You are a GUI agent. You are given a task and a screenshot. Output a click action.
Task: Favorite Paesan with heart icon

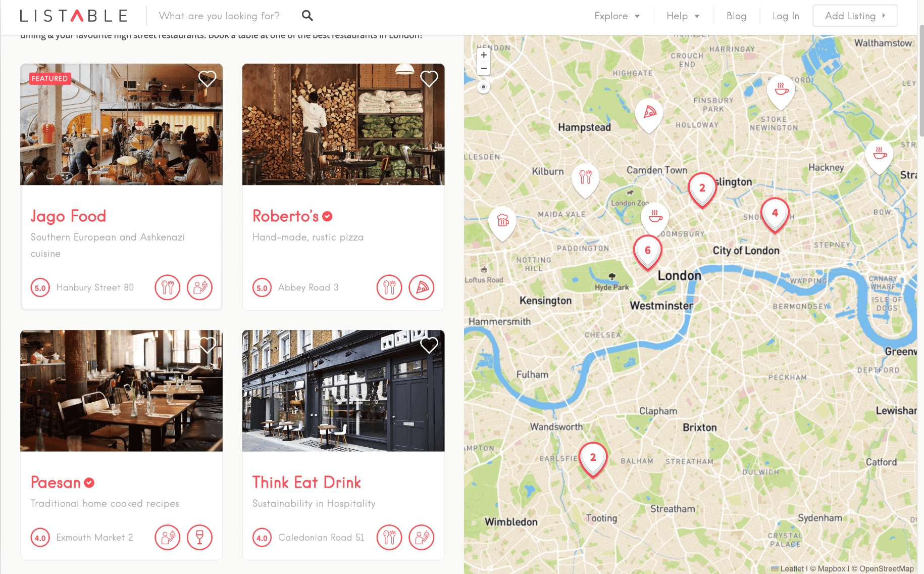click(x=207, y=345)
